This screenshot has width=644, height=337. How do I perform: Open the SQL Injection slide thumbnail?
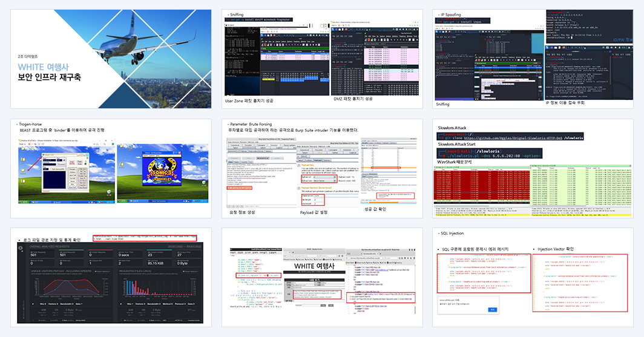[x=533, y=278]
